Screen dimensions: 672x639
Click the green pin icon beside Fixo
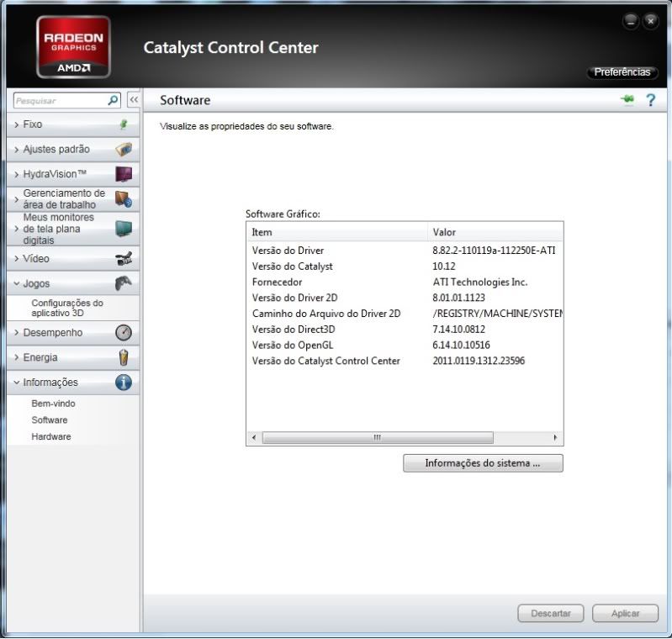(x=124, y=124)
